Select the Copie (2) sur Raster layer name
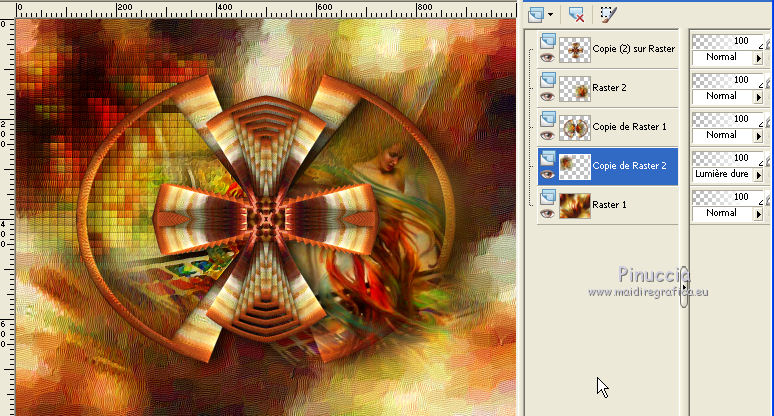This screenshot has height=416, width=774. pyautogui.click(x=634, y=48)
